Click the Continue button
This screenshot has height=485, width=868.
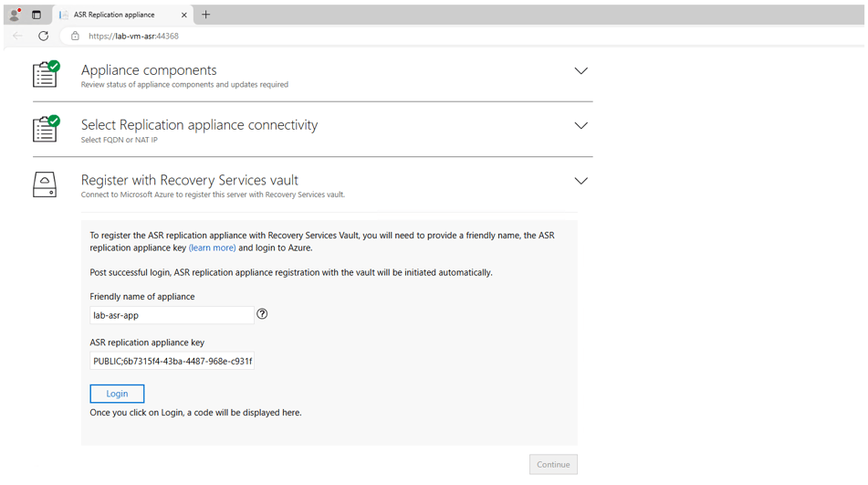(553, 465)
